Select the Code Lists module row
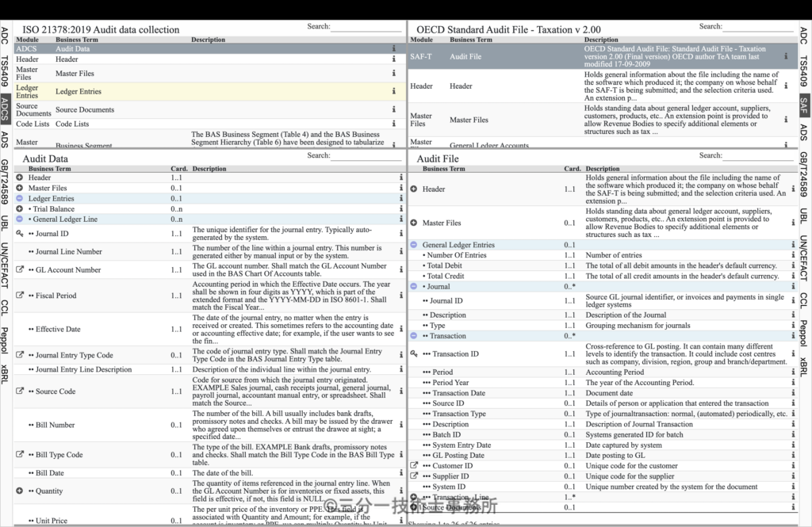This screenshot has width=812, height=527. click(209, 124)
